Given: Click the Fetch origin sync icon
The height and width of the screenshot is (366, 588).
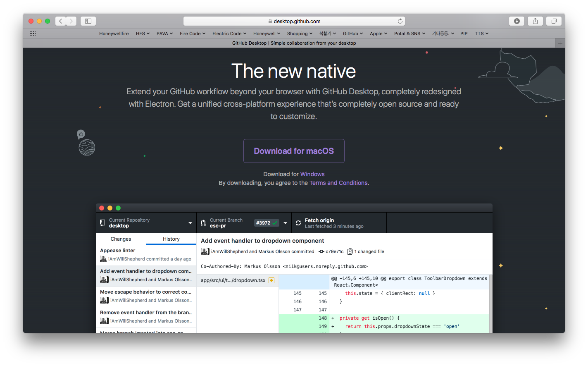Looking at the screenshot, I should [298, 223].
